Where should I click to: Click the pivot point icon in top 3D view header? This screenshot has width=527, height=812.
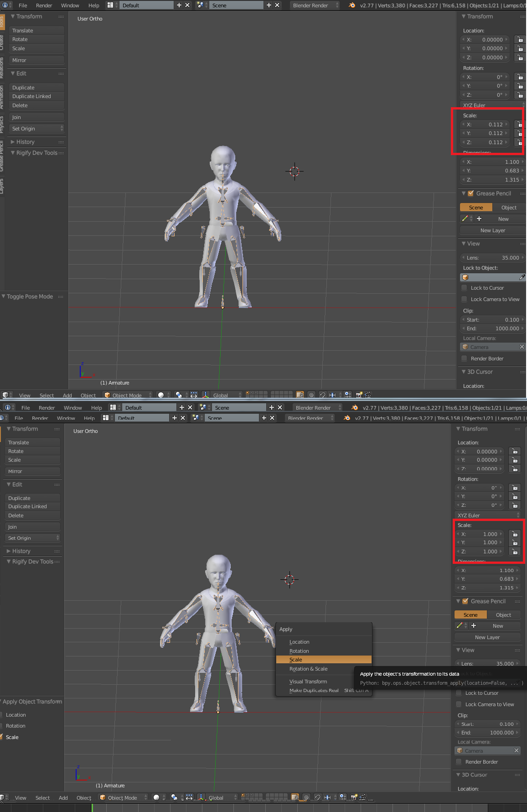click(x=179, y=395)
